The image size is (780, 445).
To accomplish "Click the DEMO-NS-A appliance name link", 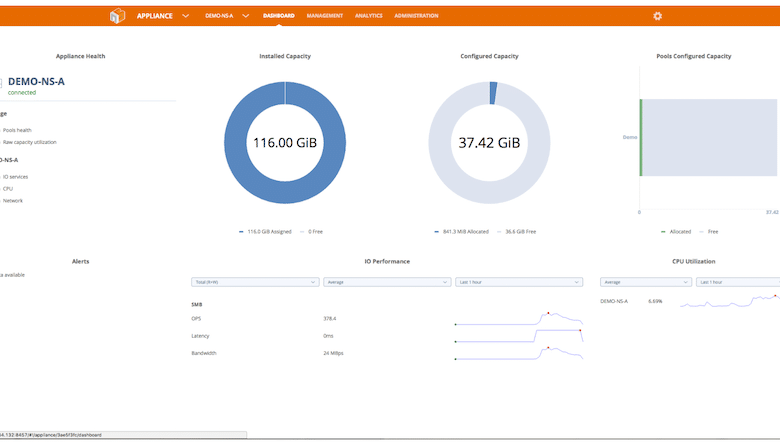I will click(x=36, y=82).
